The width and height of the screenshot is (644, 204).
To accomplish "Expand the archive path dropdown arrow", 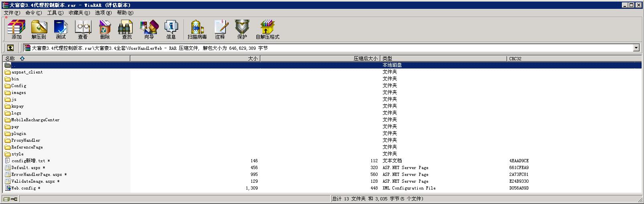I will click(636, 48).
